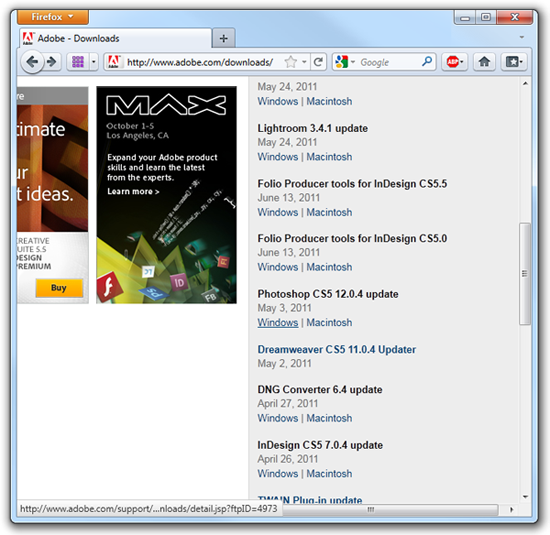
Task: Click the top Macintosh link dated May 24, 2011
Action: (329, 101)
